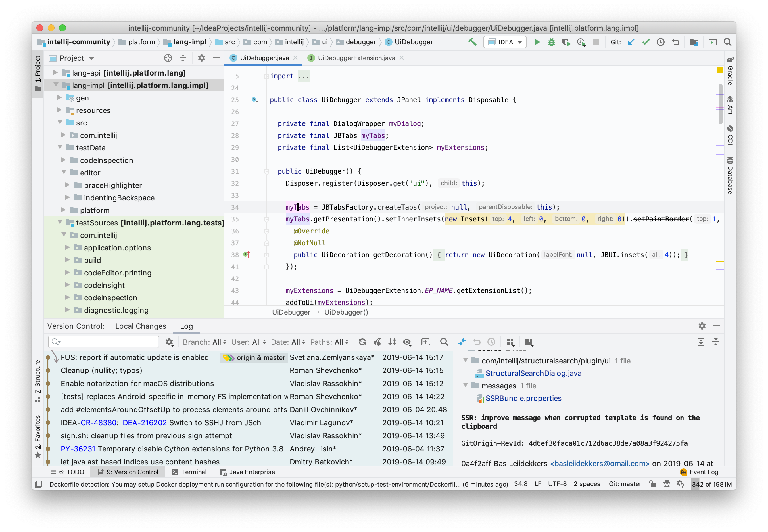This screenshot has height=532, width=768.
Task: Click the Search Everywhere magnifier
Action: 727,42
